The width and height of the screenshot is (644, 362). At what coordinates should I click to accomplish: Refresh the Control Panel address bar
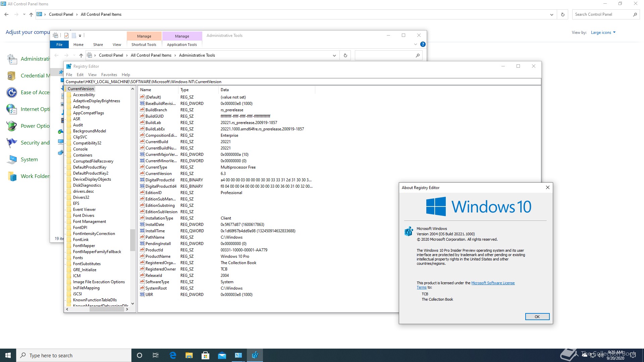coord(563,14)
